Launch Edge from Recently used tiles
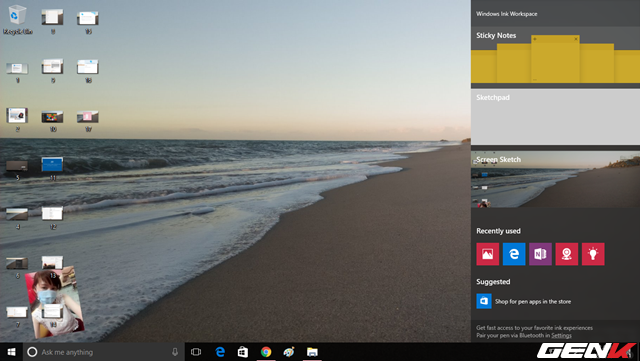The image size is (640, 361). (x=514, y=254)
